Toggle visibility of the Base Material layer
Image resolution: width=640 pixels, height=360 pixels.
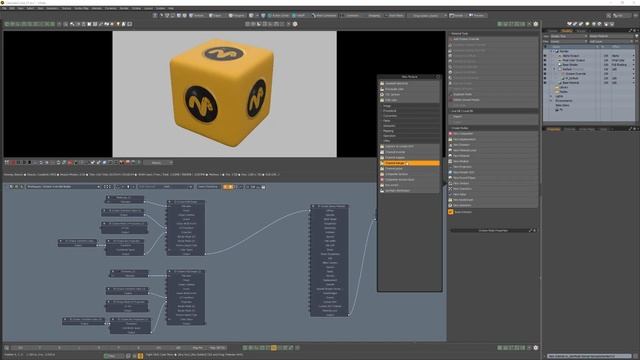545,82
